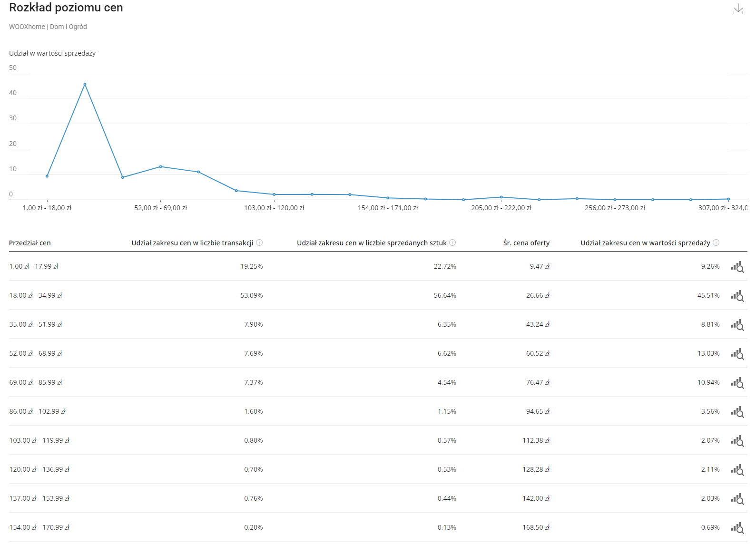Click the 0,69% sales value share
The image size is (756, 552).
[x=710, y=527]
